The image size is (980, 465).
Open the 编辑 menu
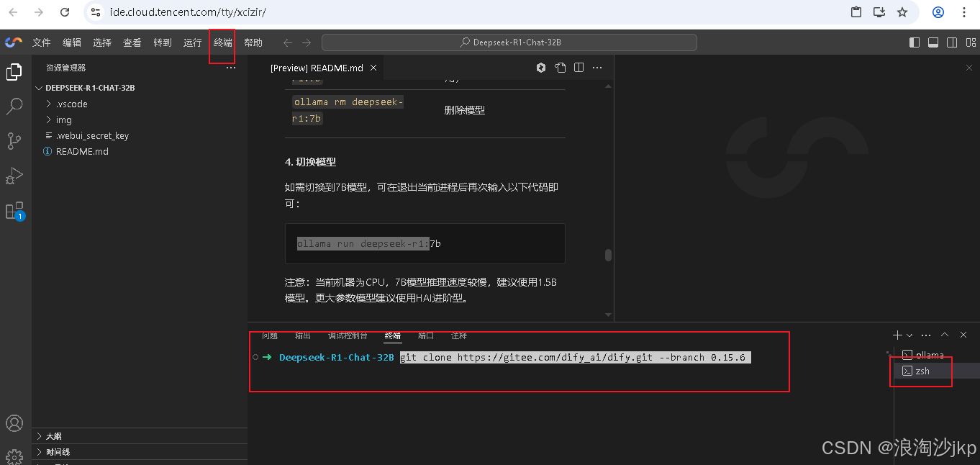click(x=72, y=42)
